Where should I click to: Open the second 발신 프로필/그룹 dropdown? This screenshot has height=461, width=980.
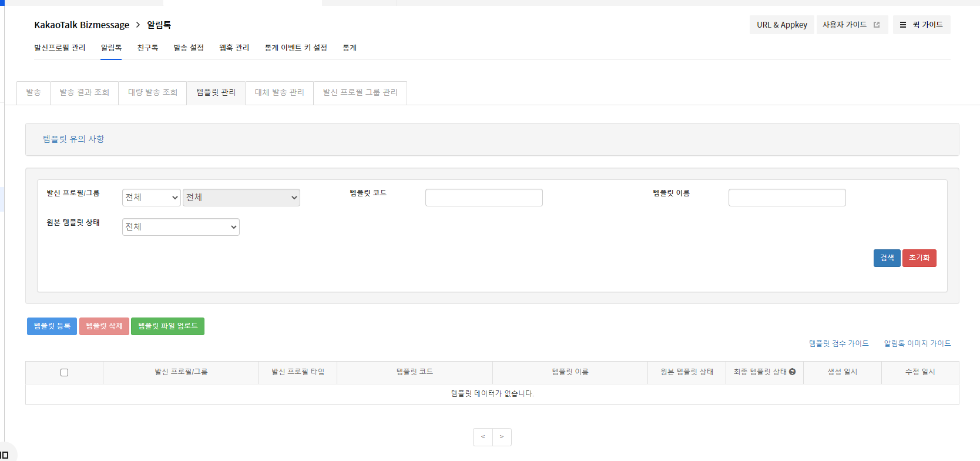[241, 198]
